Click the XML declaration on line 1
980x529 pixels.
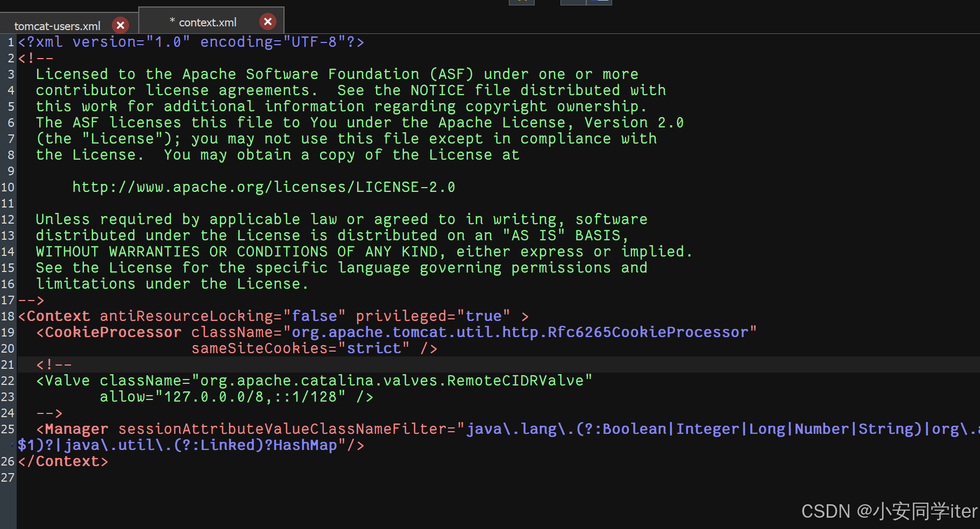(x=191, y=42)
